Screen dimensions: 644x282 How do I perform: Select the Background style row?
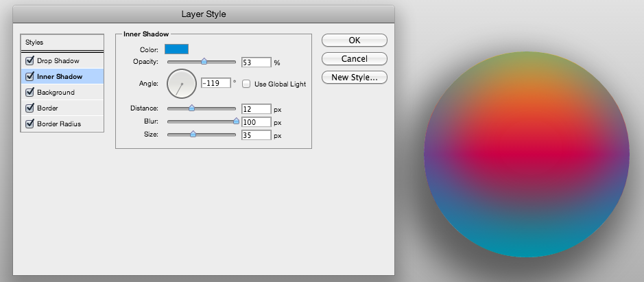pyautogui.click(x=62, y=92)
